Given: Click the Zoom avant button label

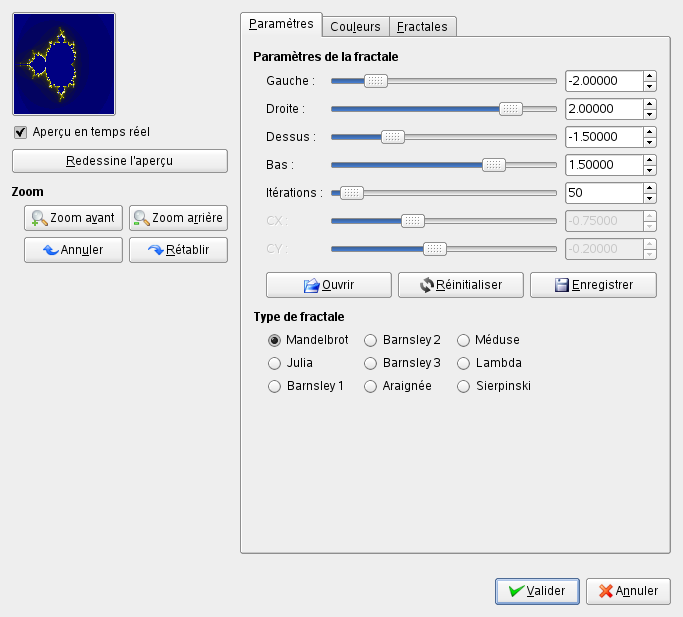Looking at the screenshot, I should (82, 218).
